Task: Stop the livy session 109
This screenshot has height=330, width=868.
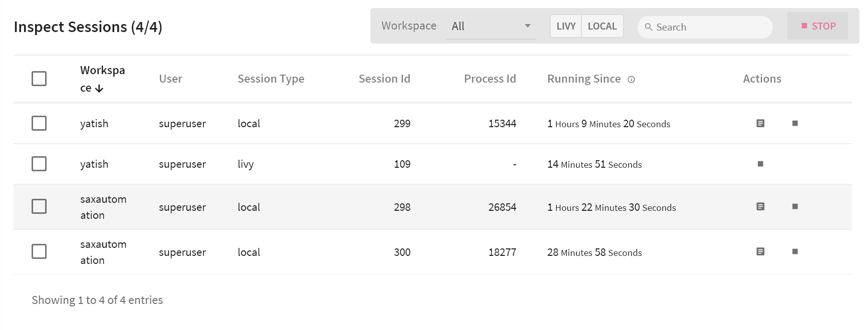Action: 760,164
